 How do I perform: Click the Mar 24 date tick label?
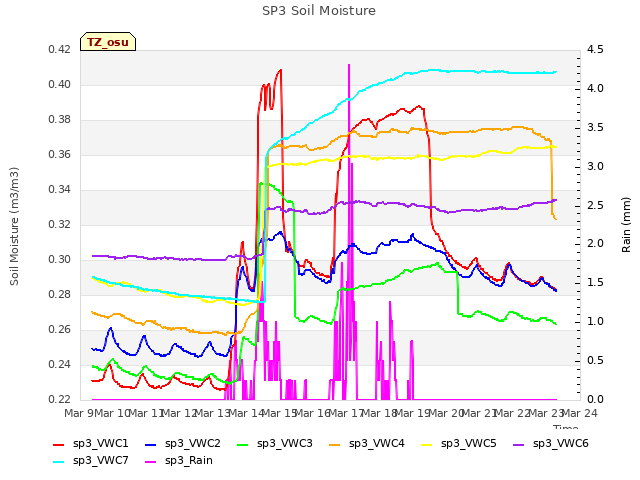tap(580, 413)
